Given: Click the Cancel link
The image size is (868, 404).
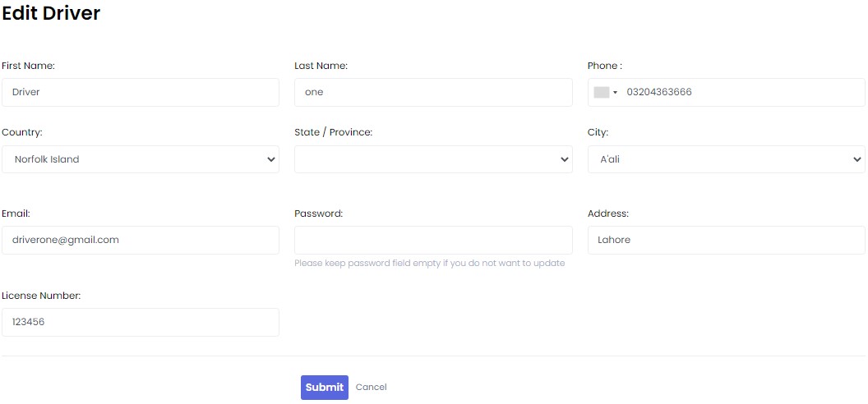Looking at the screenshot, I should click(x=371, y=388).
